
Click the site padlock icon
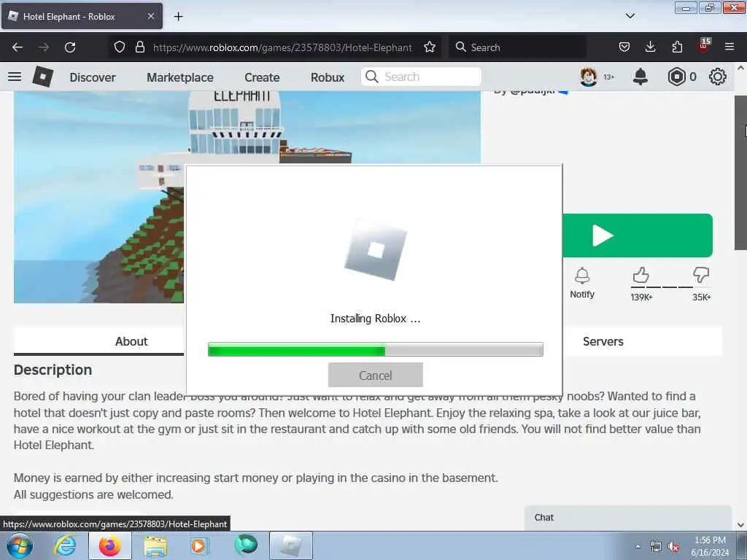tap(140, 47)
